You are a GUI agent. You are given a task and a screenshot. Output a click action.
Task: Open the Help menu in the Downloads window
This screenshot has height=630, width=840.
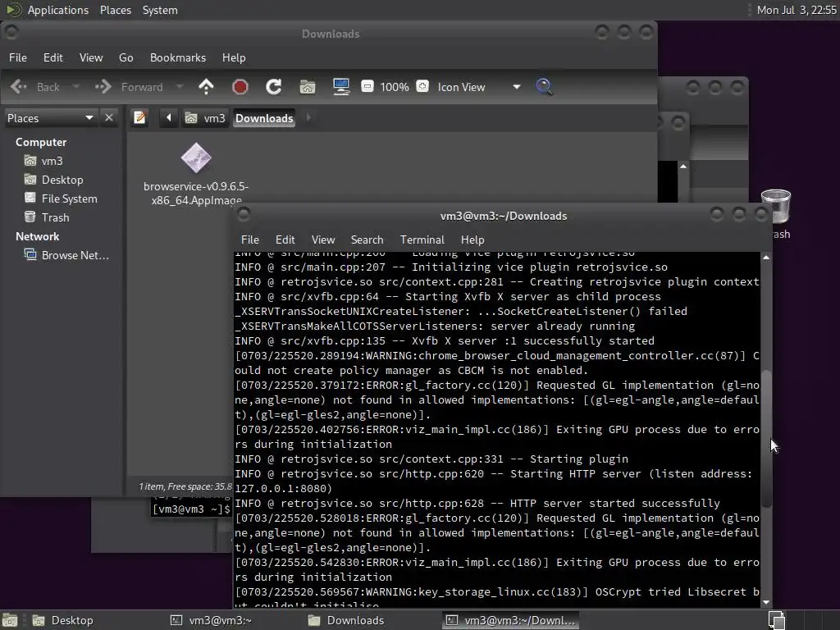tap(234, 57)
